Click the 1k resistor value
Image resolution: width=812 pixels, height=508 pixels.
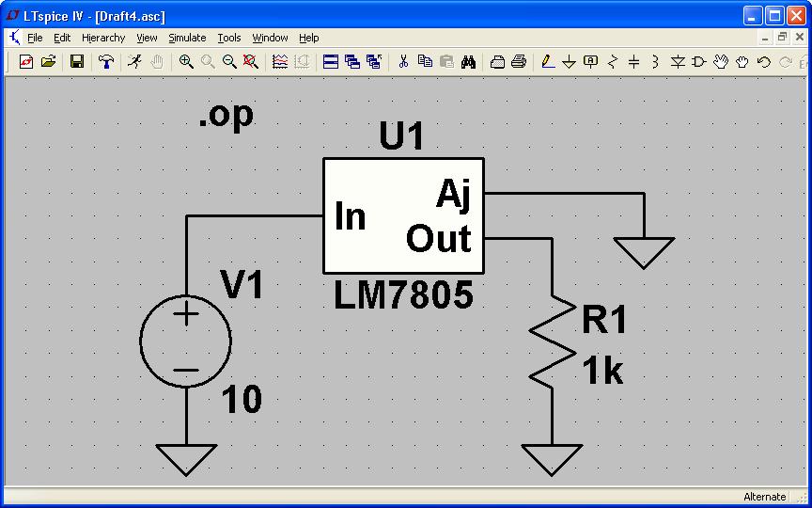tap(602, 372)
